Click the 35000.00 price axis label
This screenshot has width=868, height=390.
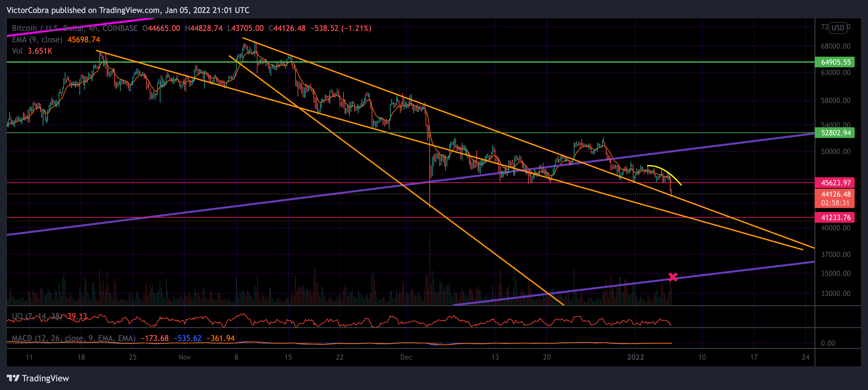tap(836, 273)
